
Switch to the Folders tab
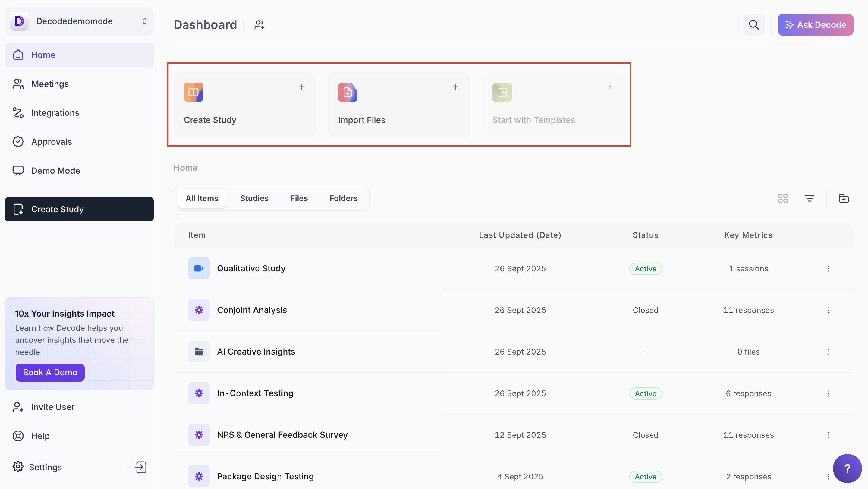point(343,198)
